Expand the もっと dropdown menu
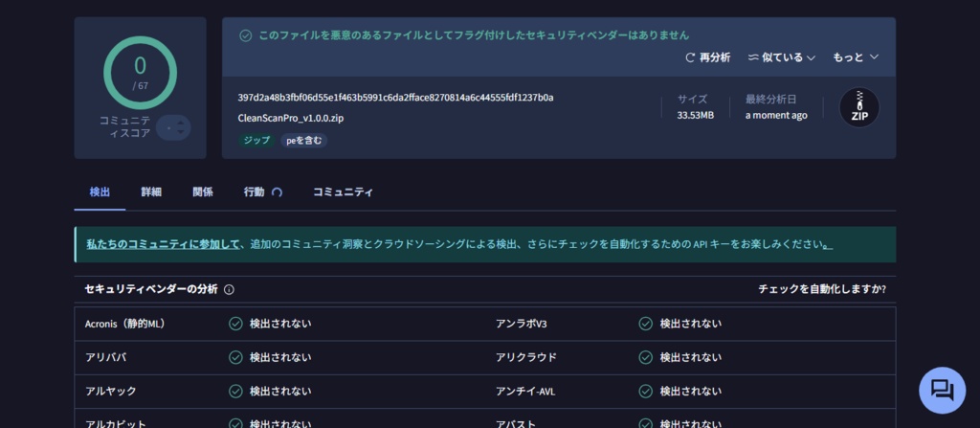Image resolution: width=980 pixels, height=428 pixels. click(x=856, y=57)
